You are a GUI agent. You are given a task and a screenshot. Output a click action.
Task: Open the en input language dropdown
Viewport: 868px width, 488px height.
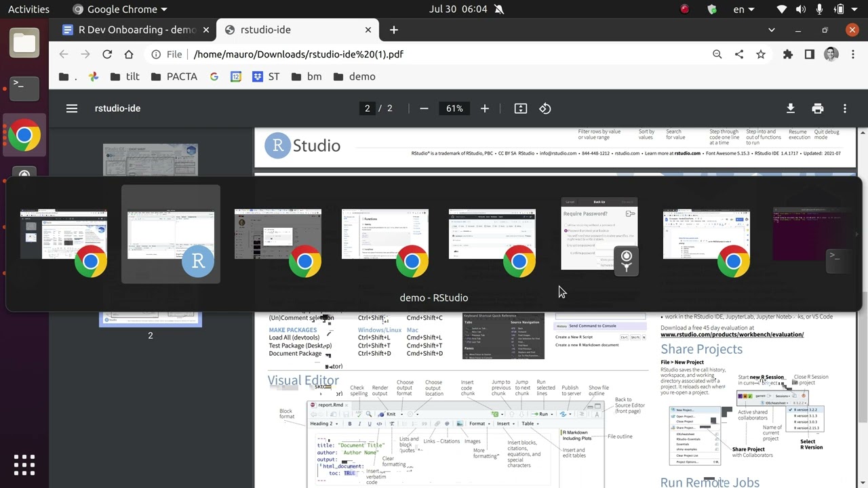(x=744, y=9)
